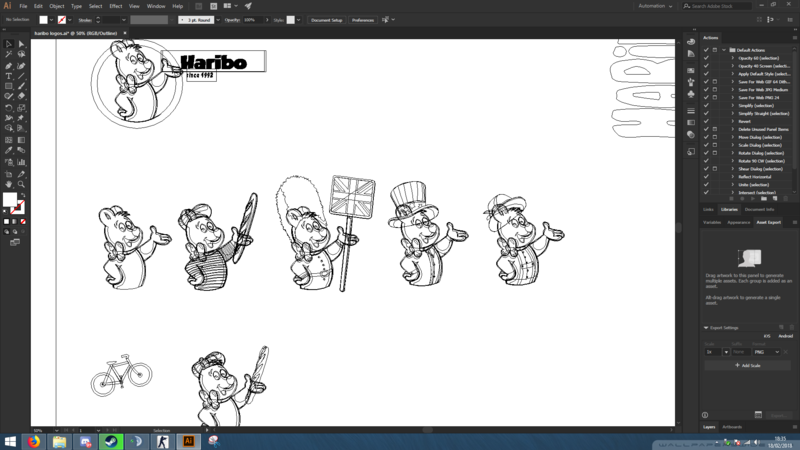
Task: Select the Direct Selection tool
Action: click(21, 44)
